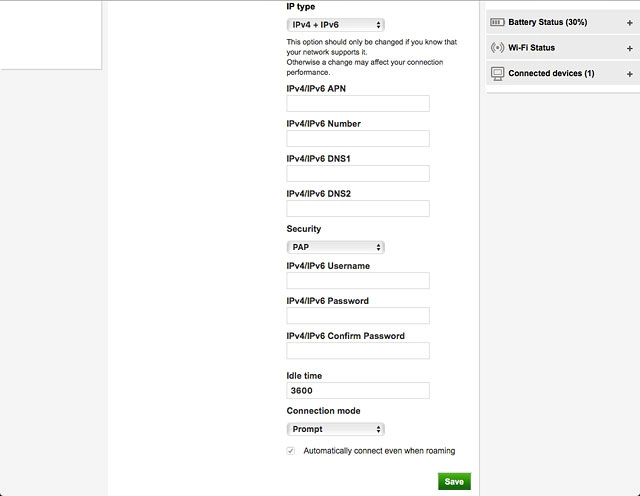
Task: Open Connected devices (1) section title
Action: point(551,74)
